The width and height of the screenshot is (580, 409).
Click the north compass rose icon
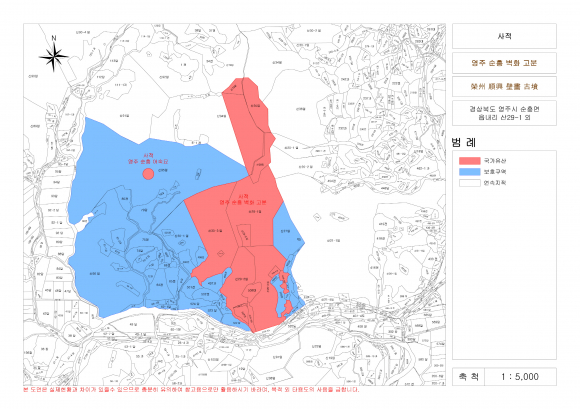pos(54,57)
